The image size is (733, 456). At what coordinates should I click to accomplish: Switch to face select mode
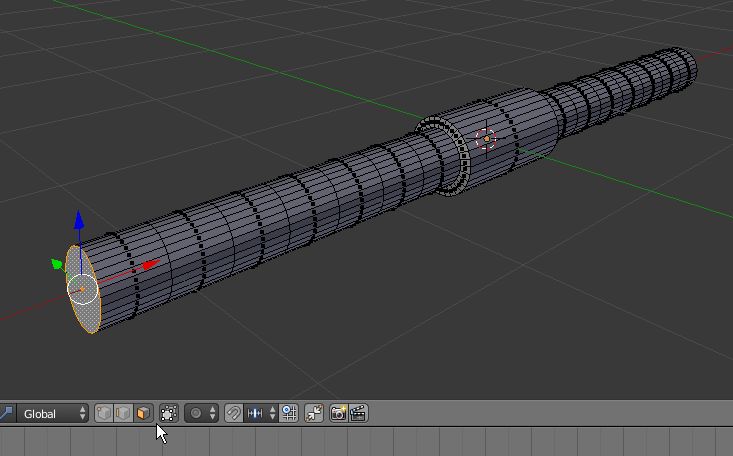click(x=143, y=413)
